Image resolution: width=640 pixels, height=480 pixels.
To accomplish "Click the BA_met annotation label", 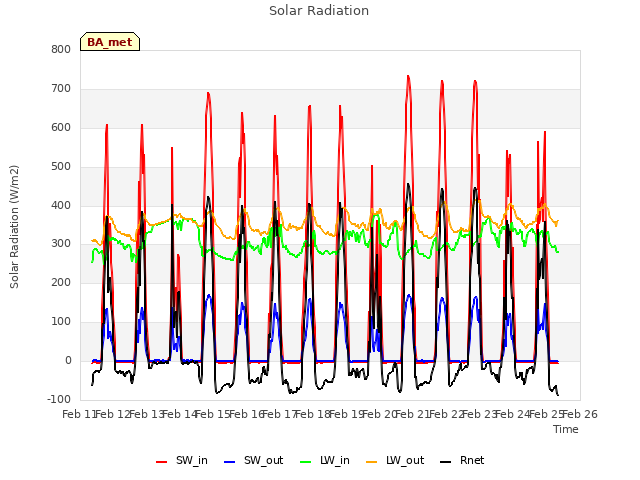I will [x=110, y=42].
